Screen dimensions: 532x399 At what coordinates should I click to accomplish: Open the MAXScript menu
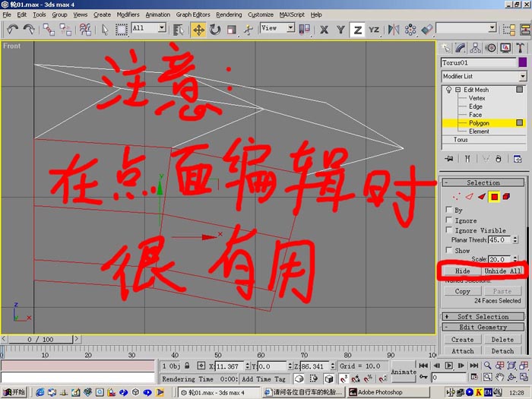click(292, 14)
